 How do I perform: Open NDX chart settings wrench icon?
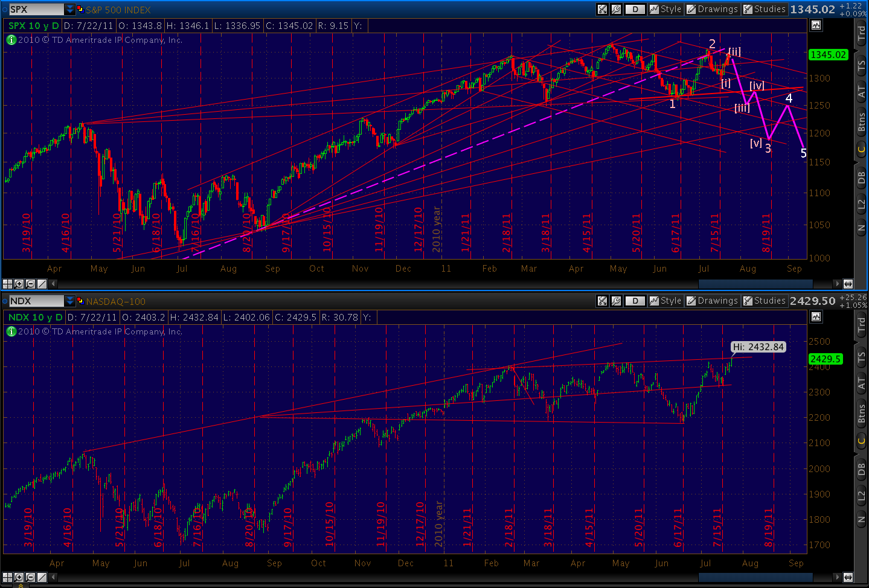[615, 301]
